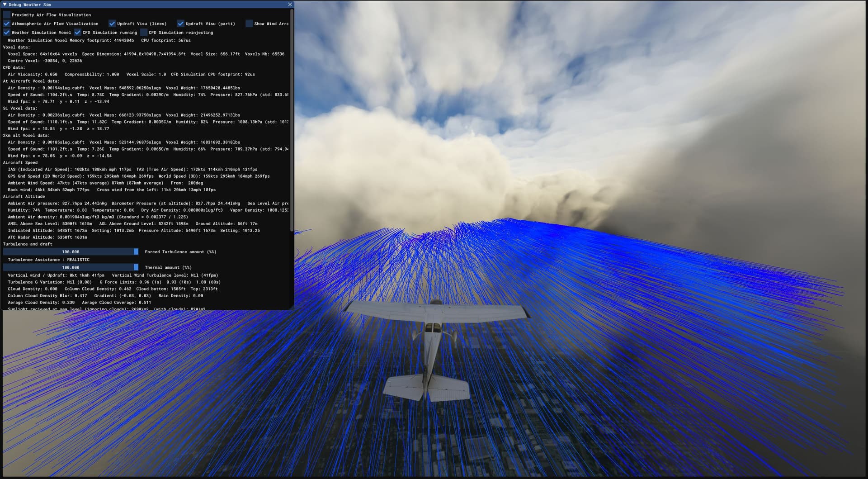Uncheck Updraft Visu (lines)

pyautogui.click(x=112, y=24)
